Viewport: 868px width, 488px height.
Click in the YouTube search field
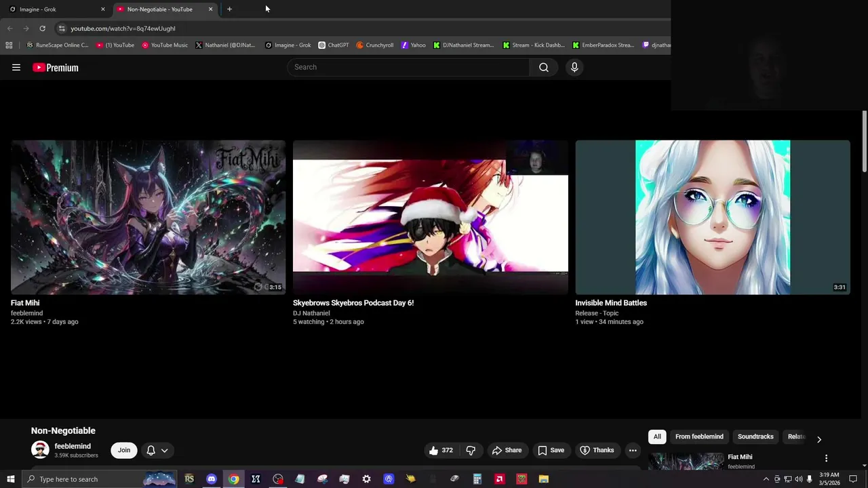tap(408, 67)
